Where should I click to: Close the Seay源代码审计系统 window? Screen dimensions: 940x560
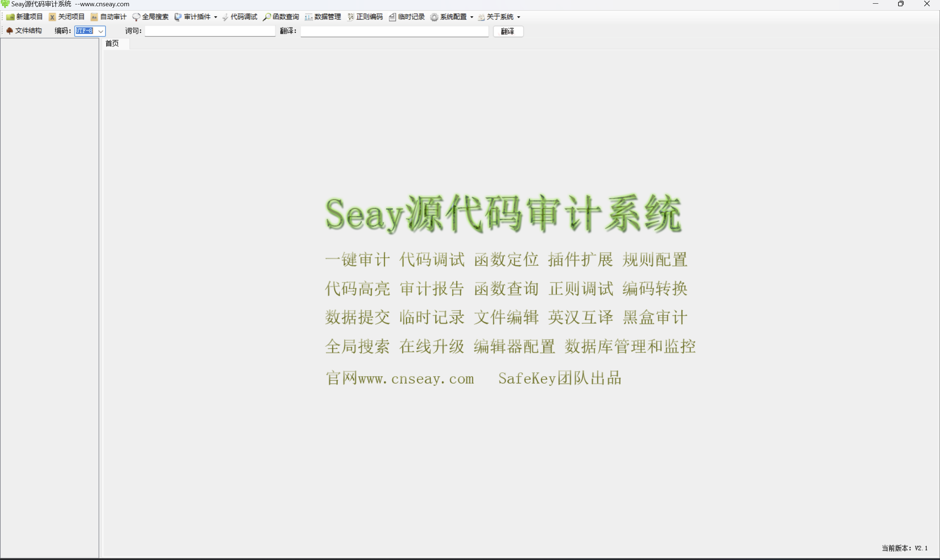927,4
